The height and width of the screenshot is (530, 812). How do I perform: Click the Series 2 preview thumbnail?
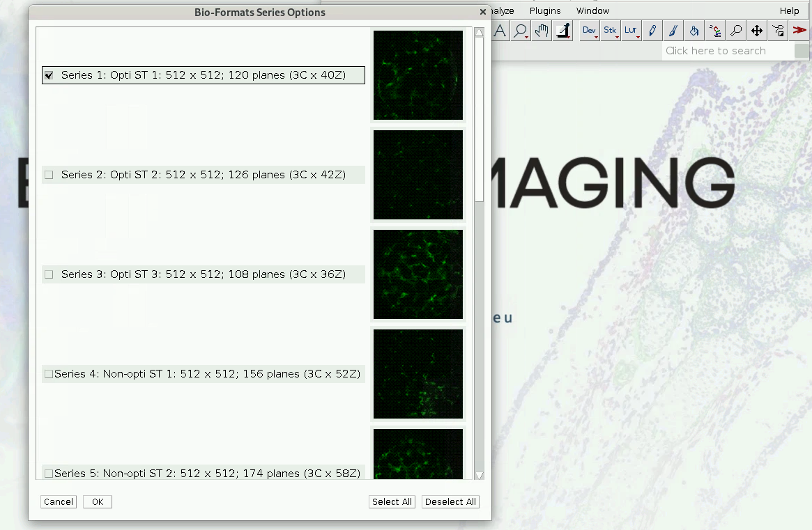pyautogui.click(x=418, y=175)
